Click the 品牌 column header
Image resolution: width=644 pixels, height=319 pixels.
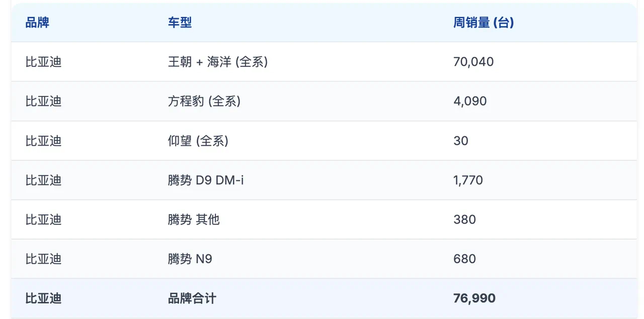coord(37,23)
